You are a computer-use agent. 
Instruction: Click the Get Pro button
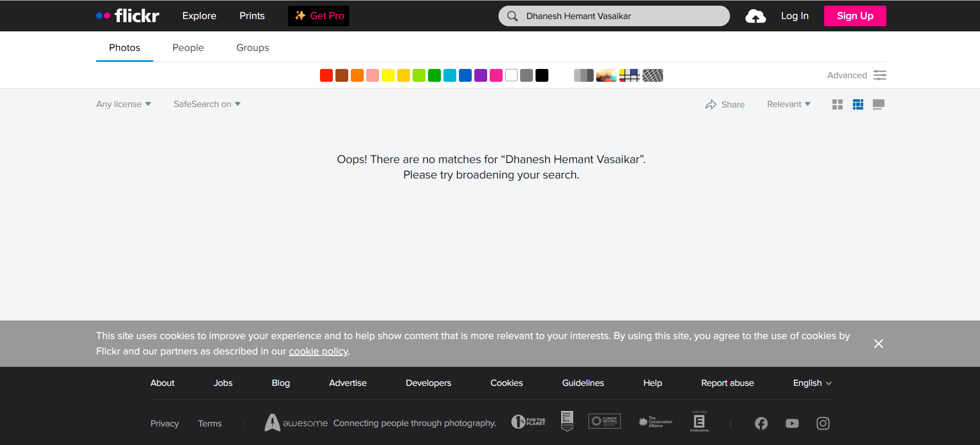(x=318, y=16)
